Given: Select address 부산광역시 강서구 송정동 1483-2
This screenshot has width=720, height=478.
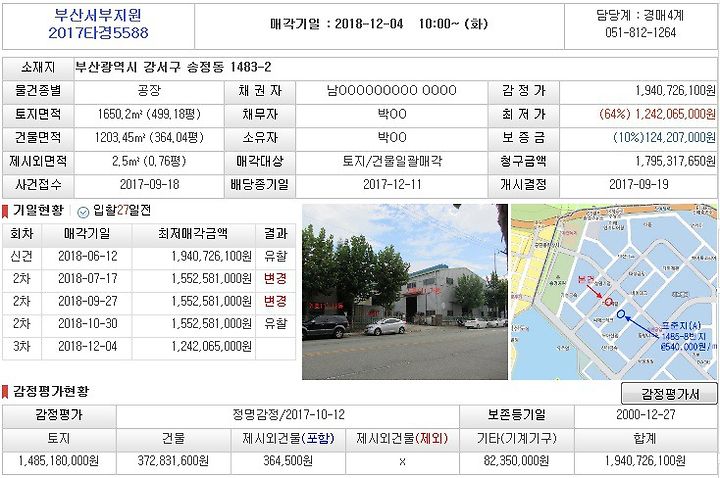Looking at the screenshot, I should [173, 67].
